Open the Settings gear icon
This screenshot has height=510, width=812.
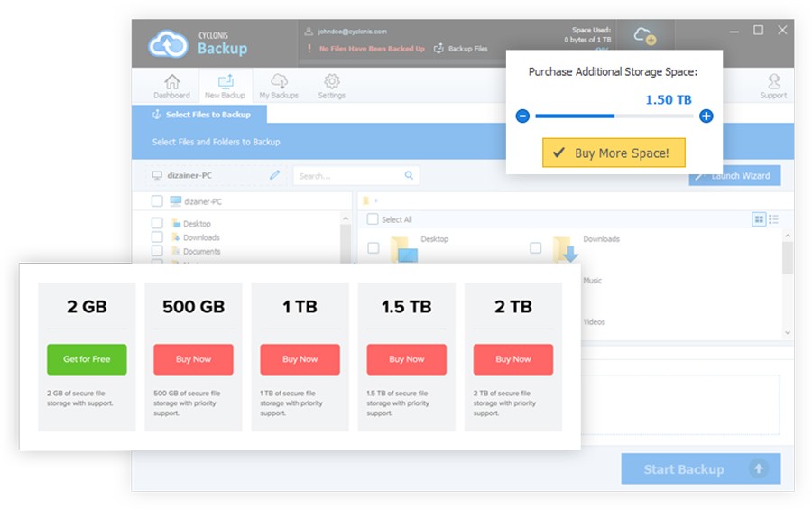[331, 82]
